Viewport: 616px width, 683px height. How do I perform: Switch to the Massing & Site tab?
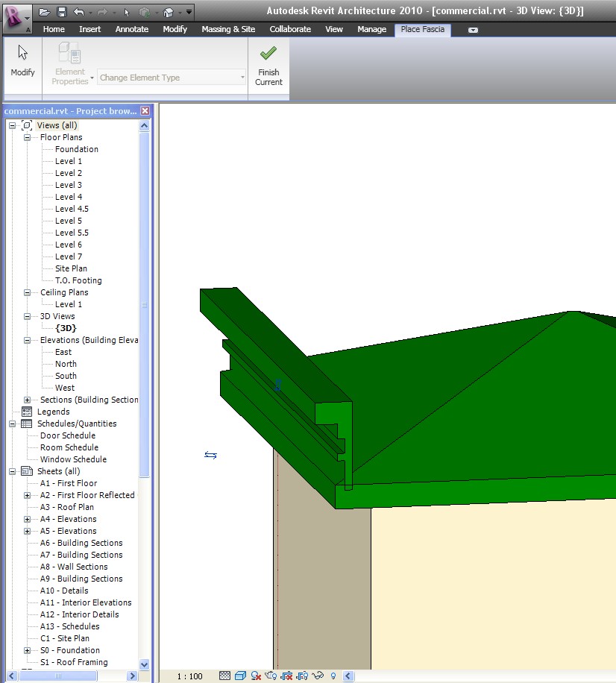pos(228,29)
